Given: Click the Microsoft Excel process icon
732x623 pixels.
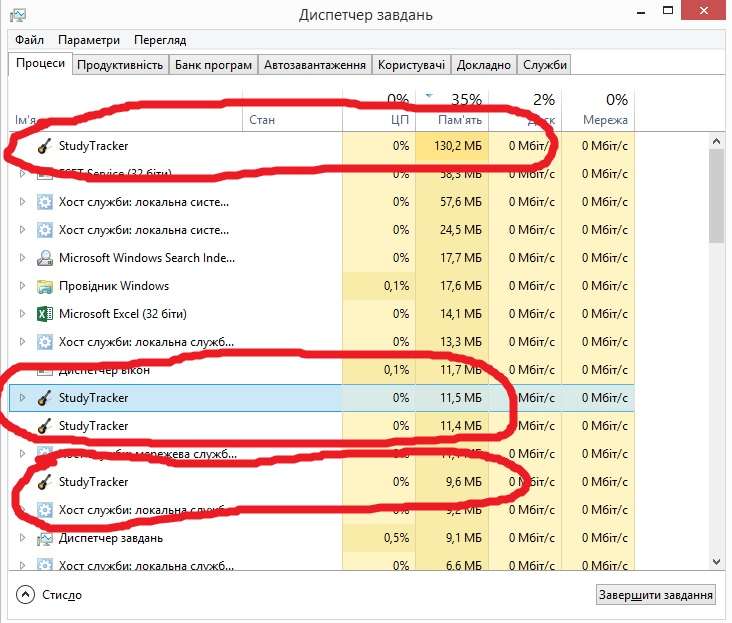Looking at the screenshot, I should [x=44, y=314].
